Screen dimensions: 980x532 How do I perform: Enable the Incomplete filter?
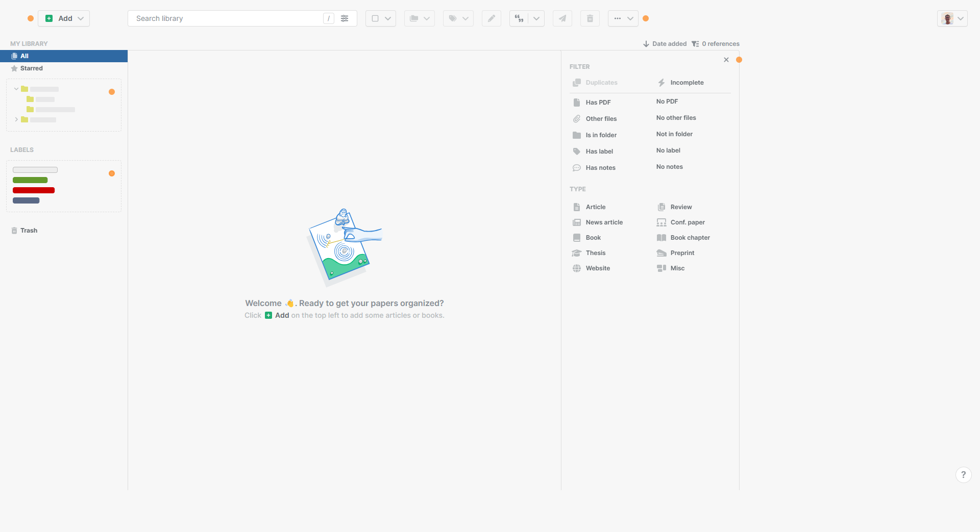(x=687, y=83)
